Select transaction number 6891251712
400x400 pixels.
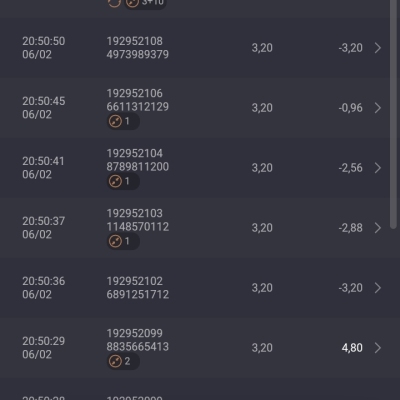pos(138,295)
